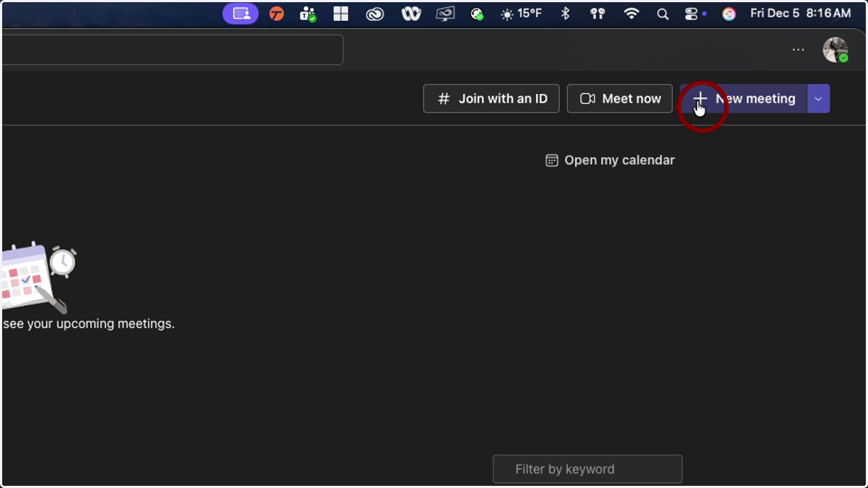This screenshot has width=868, height=488.
Task: Open Spotlight search magnifier
Action: [x=663, y=14]
